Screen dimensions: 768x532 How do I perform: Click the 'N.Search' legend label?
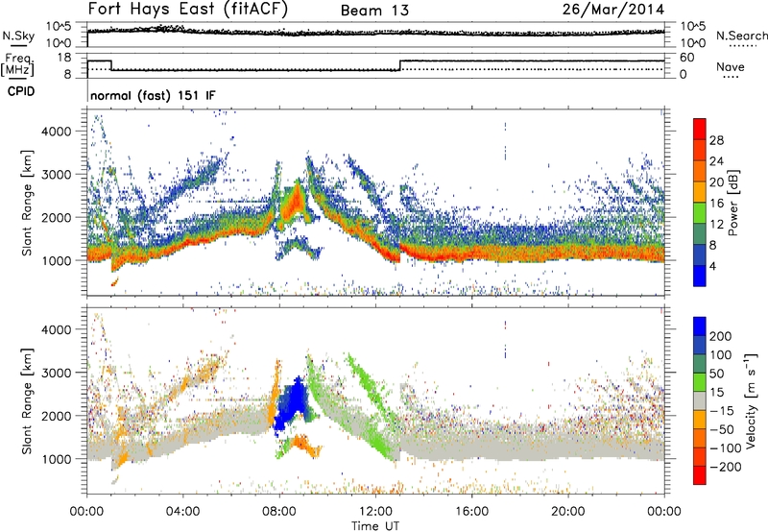coord(741,36)
